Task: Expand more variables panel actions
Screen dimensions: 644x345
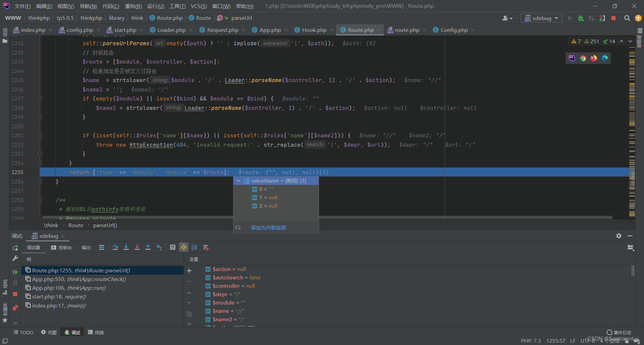Action: point(189,324)
